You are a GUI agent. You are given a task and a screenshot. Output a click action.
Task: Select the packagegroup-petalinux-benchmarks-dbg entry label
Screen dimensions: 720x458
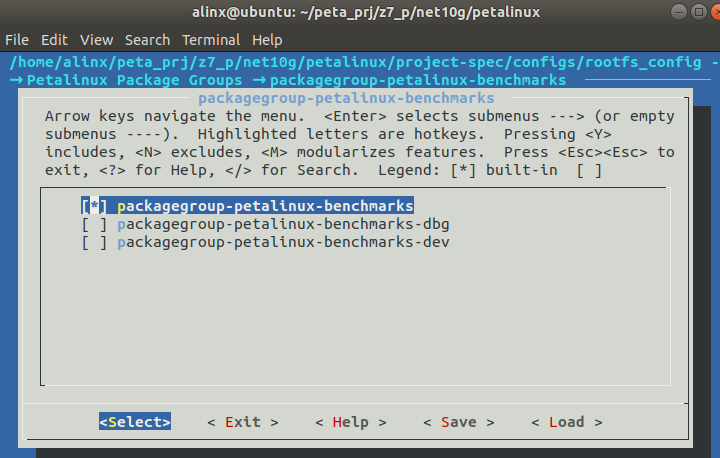click(x=283, y=224)
